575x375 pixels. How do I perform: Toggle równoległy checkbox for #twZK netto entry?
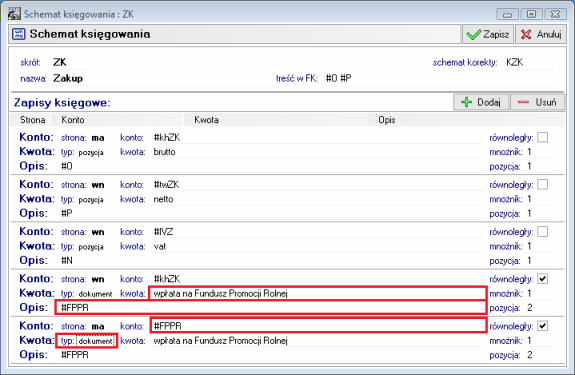tap(542, 184)
